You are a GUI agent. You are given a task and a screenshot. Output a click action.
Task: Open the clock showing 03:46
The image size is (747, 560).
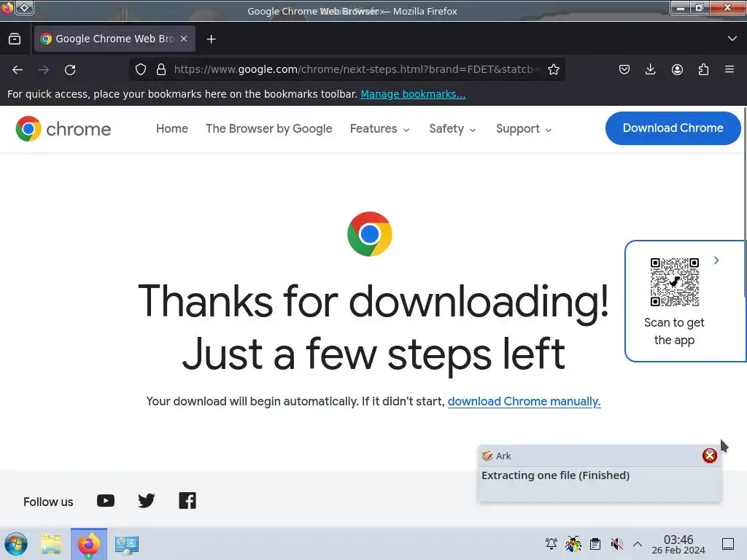point(678,544)
